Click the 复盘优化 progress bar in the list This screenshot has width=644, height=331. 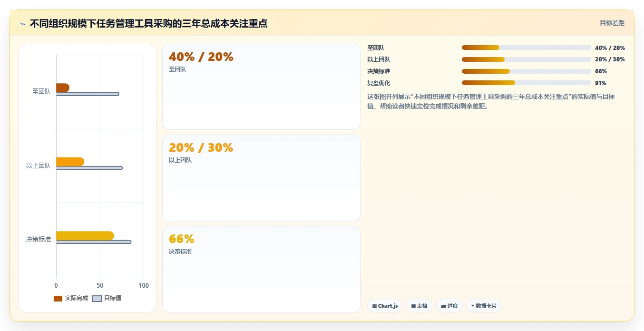(526, 83)
